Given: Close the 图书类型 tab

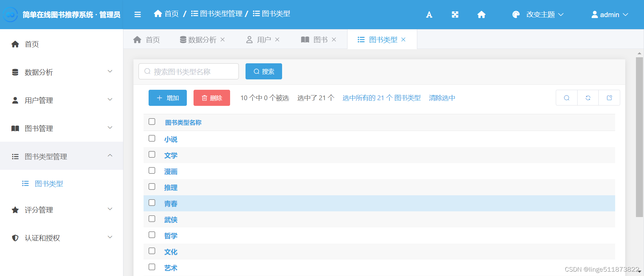Looking at the screenshot, I should pyautogui.click(x=403, y=40).
